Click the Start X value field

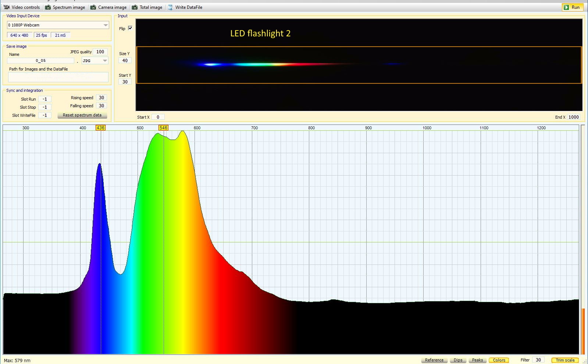point(158,117)
